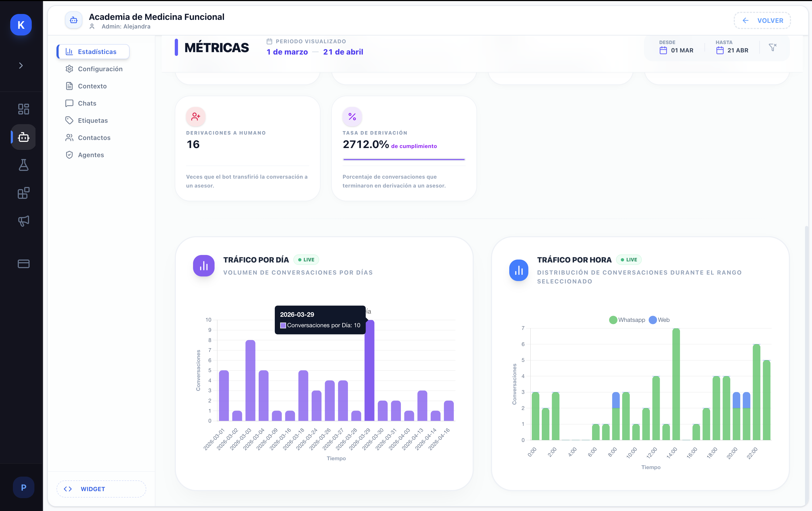Click the WIDGET button
The image size is (812, 511).
click(101, 489)
